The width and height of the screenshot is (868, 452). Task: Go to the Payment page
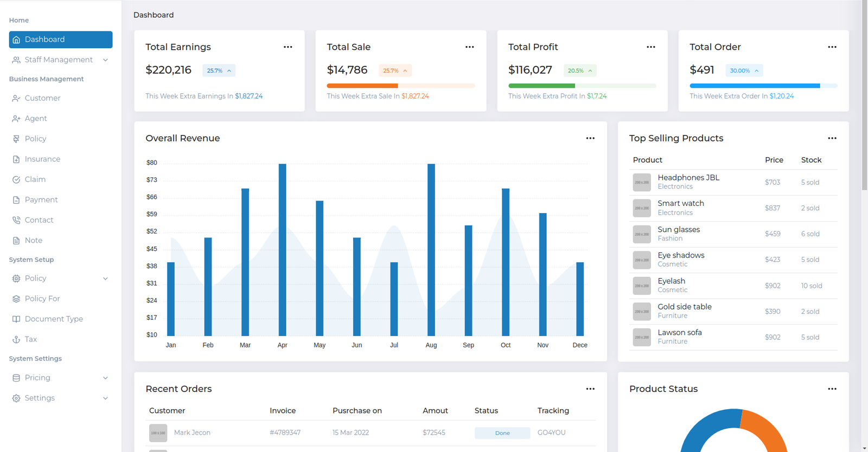pos(41,200)
